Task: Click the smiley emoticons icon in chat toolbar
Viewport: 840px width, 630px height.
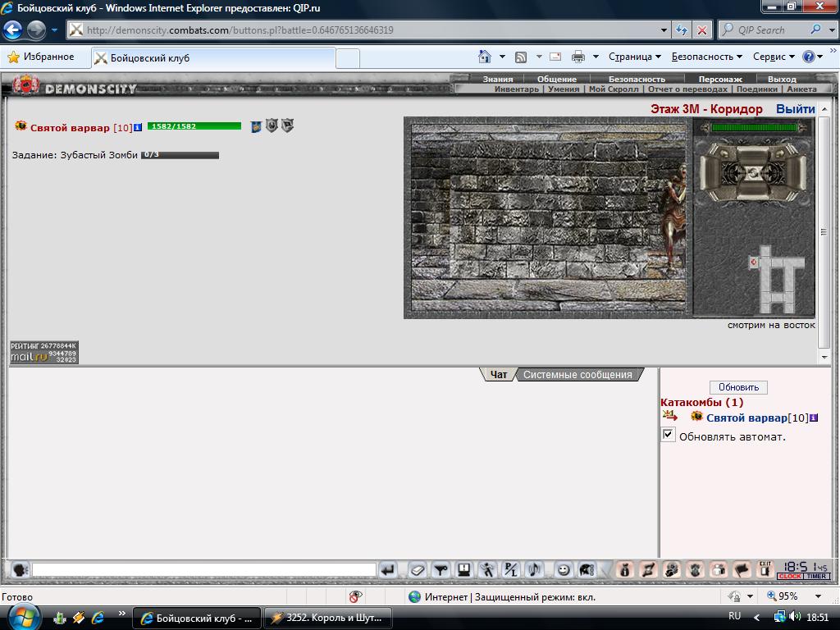Action: click(563, 570)
